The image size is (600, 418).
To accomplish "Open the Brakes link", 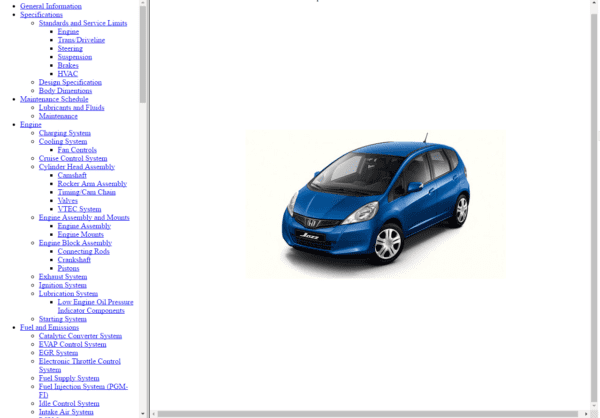I will (x=68, y=65).
